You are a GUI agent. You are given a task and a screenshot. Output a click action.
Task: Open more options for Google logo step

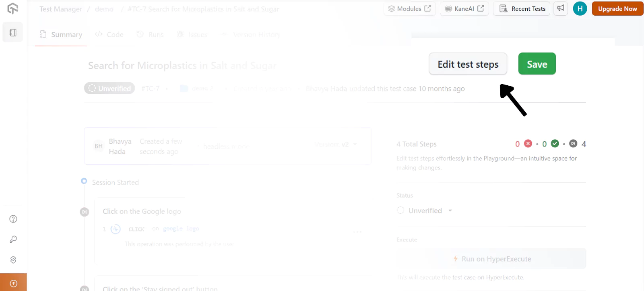tap(357, 232)
